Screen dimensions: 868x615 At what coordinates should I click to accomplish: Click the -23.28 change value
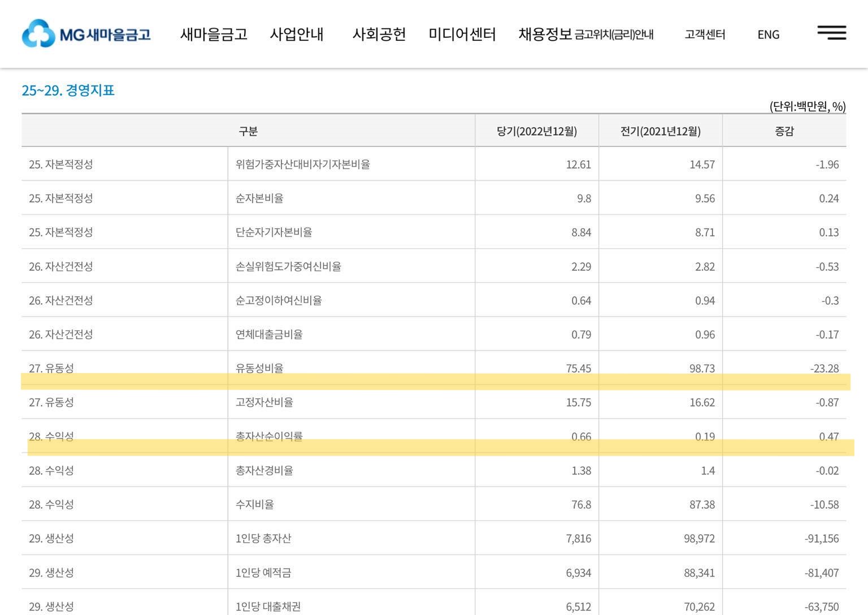click(x=824, y=369)
